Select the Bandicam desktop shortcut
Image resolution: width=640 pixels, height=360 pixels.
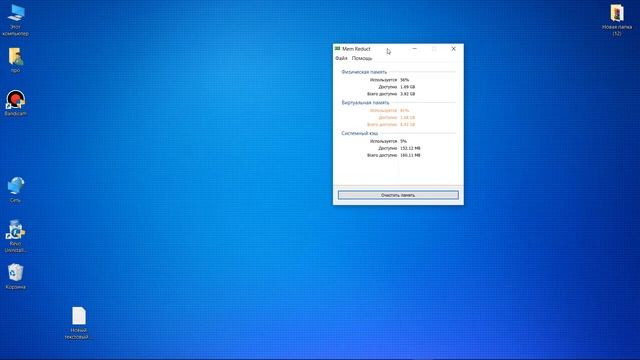point(16,103)
